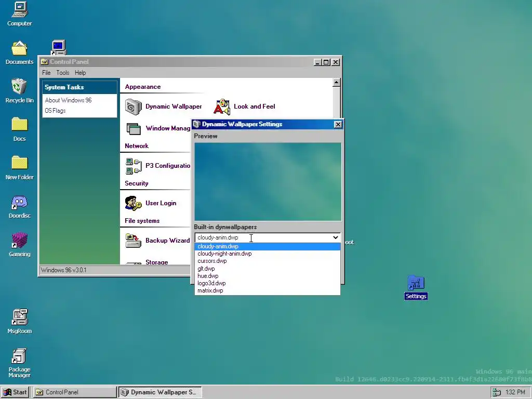Open the Package Manager shortcut

19,363
